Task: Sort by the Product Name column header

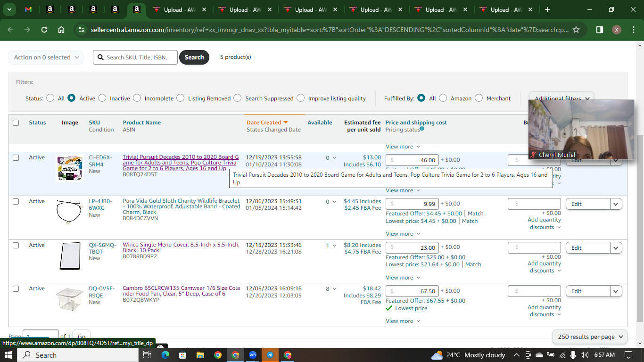Action: pos(142,123)
